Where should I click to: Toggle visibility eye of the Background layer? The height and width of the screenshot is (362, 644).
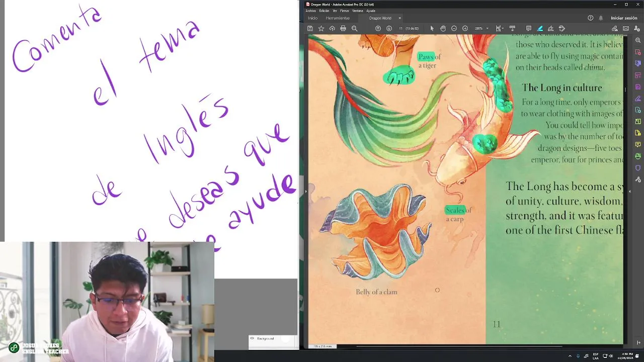253,338
